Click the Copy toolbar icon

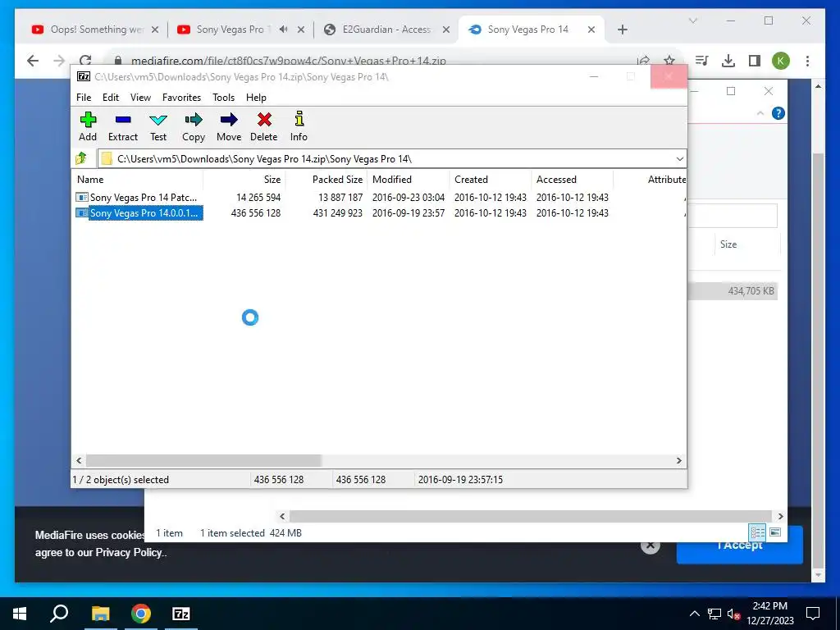pos(194,127)
